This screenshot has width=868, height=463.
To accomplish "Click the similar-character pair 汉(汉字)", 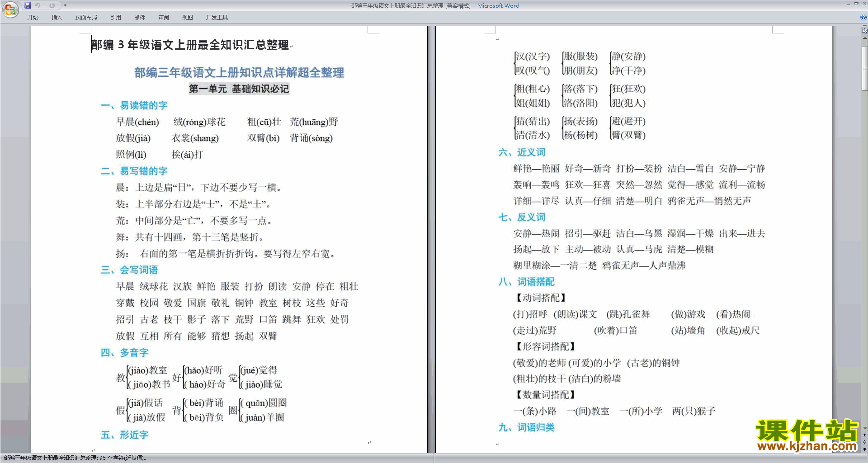I will click(533, 56).
